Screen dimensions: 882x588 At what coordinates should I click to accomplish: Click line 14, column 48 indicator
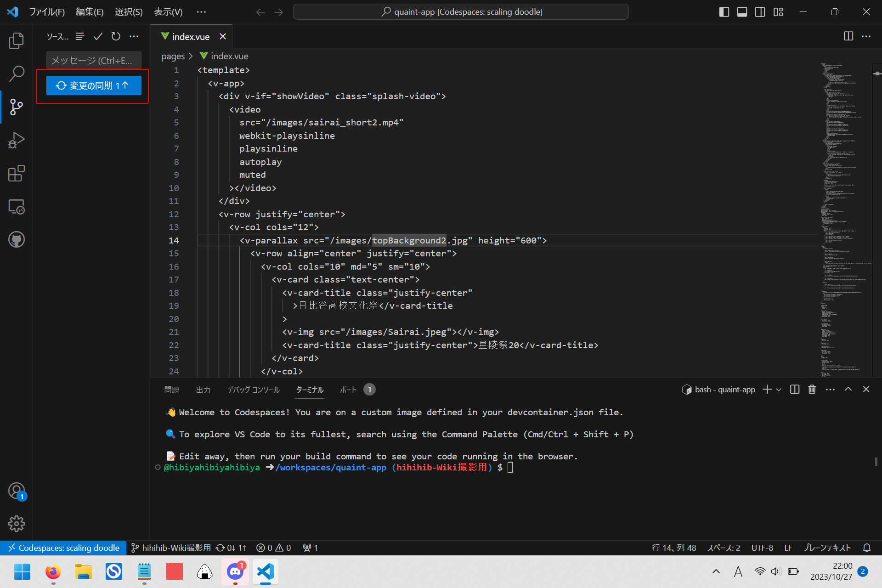(674, 548)
